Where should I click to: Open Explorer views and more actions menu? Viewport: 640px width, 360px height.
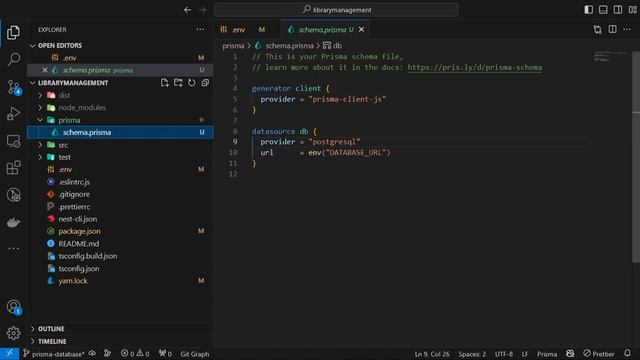coord(200,29)
